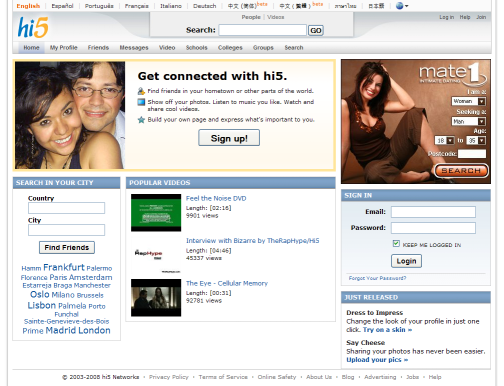Image resolution: width=504 pixels, height=386 pixels.
Task: Select Amsterdam in city cloud
Action: point(91,277)
